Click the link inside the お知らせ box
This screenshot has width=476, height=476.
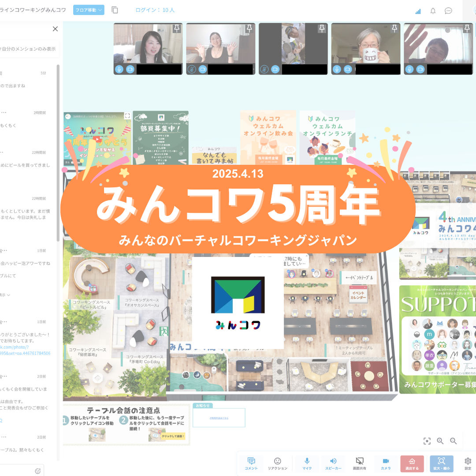point(219,418)
